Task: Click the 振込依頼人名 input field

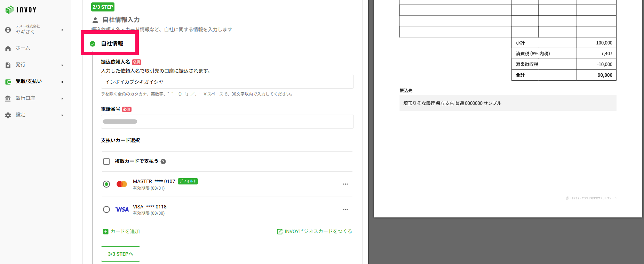Action: (227, 82)
